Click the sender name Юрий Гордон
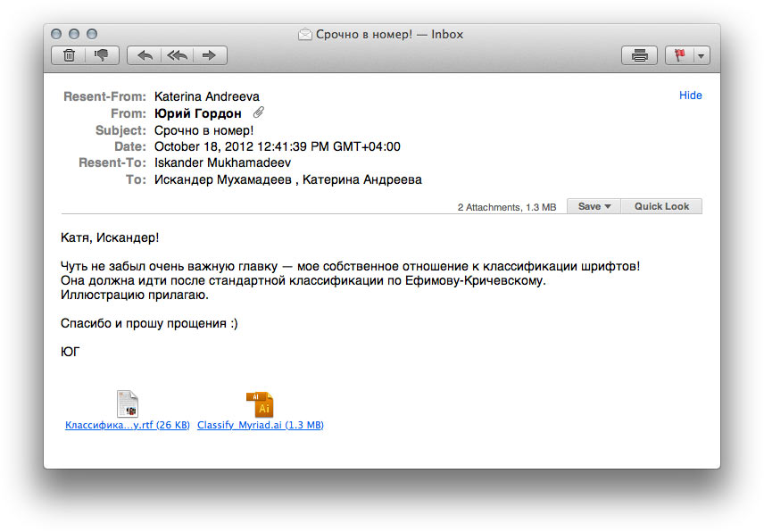 (197, 113)
